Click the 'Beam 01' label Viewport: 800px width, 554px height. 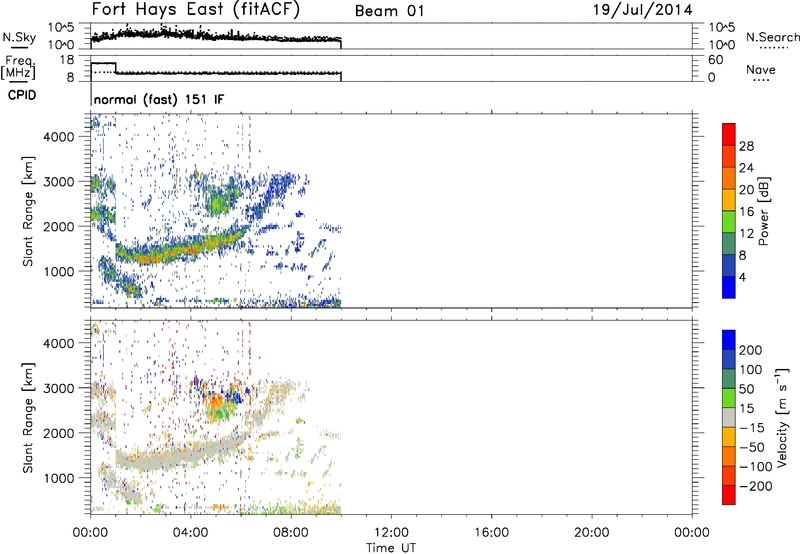click(x=389, y=11)
